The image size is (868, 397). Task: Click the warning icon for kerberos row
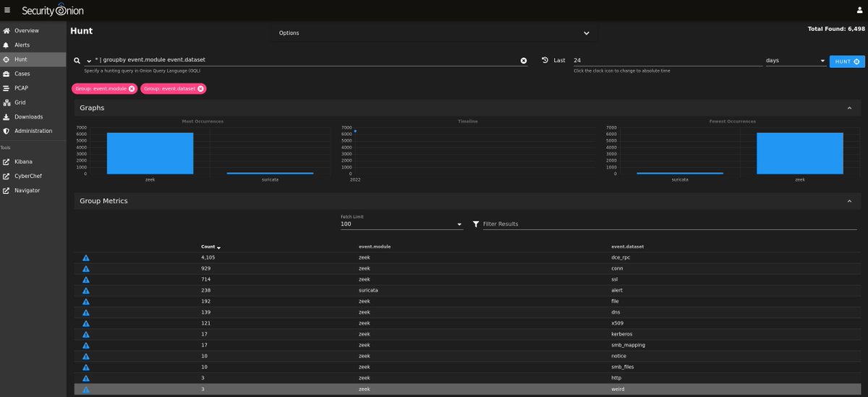(x=86, y=334)
